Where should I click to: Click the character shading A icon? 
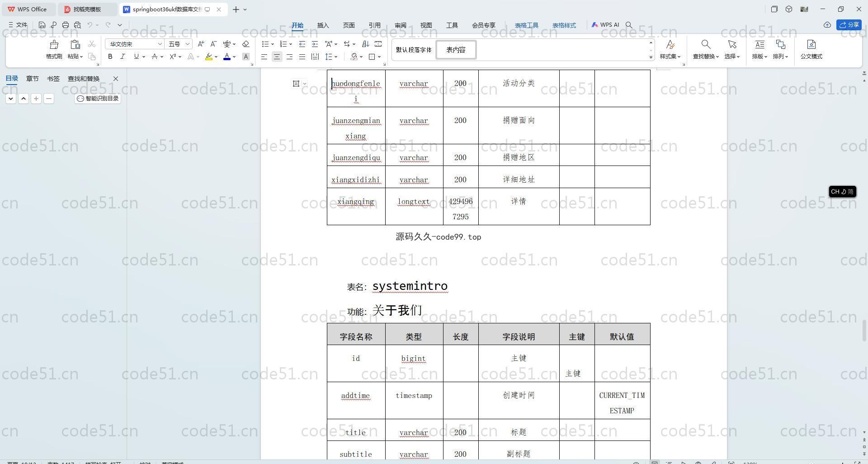tap(246, 57)
